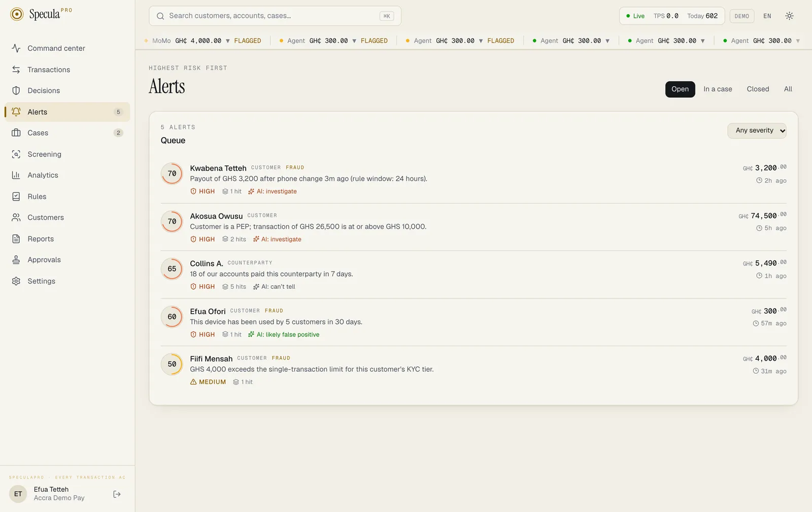Click the search magnifier icon
Image resolution: width=812 pixels, height=512 pixels.
pyautogui.click(x=160, y=16)
